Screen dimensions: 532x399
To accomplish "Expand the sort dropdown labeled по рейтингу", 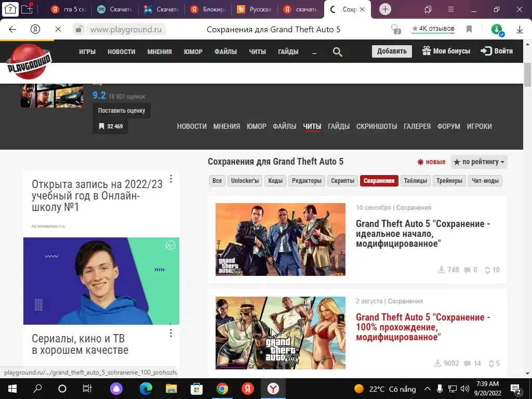I will point(479,162).
